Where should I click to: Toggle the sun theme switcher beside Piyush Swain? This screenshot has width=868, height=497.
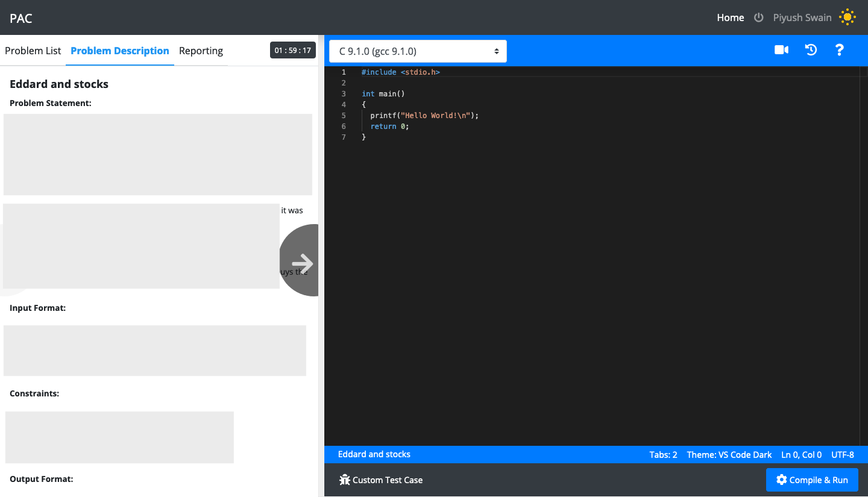pos(848,17)
